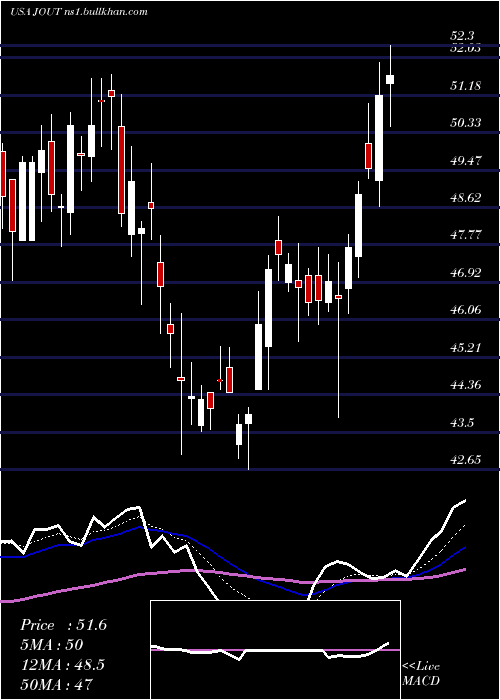The image size is (500, 700).
Task: Click the <<Live MACD label
Action: [421, 674]
